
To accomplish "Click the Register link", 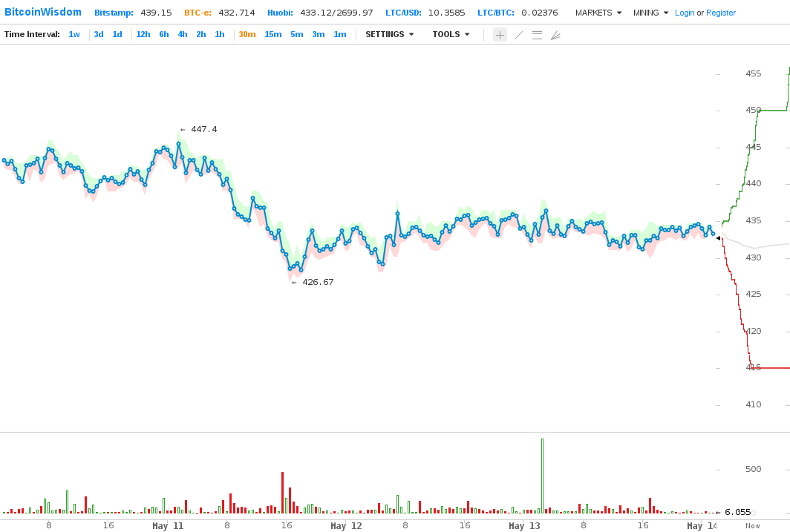I will click(721, 13).
